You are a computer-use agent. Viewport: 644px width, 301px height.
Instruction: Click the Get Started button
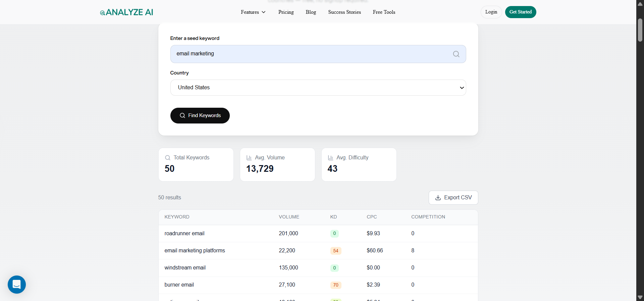pos(521,12)
